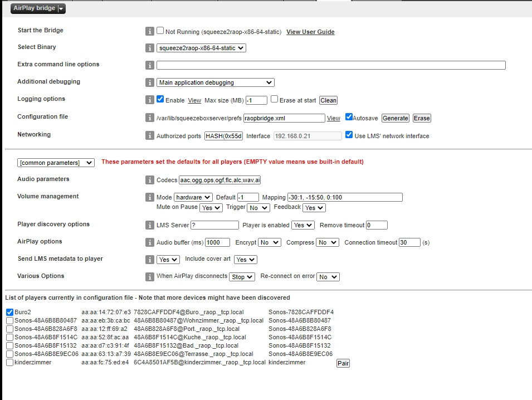Click info icon for Logging options
The image size is (532, 400).
click(150, 100)
